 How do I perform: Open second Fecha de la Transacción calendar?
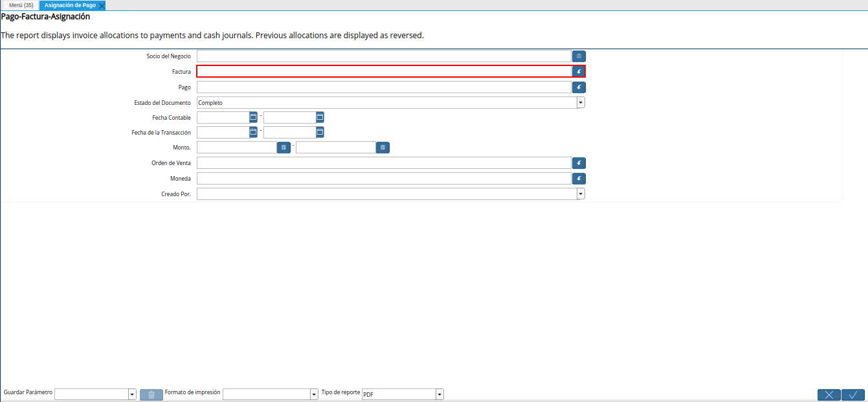pyautogui.click(x=320, y=132)
